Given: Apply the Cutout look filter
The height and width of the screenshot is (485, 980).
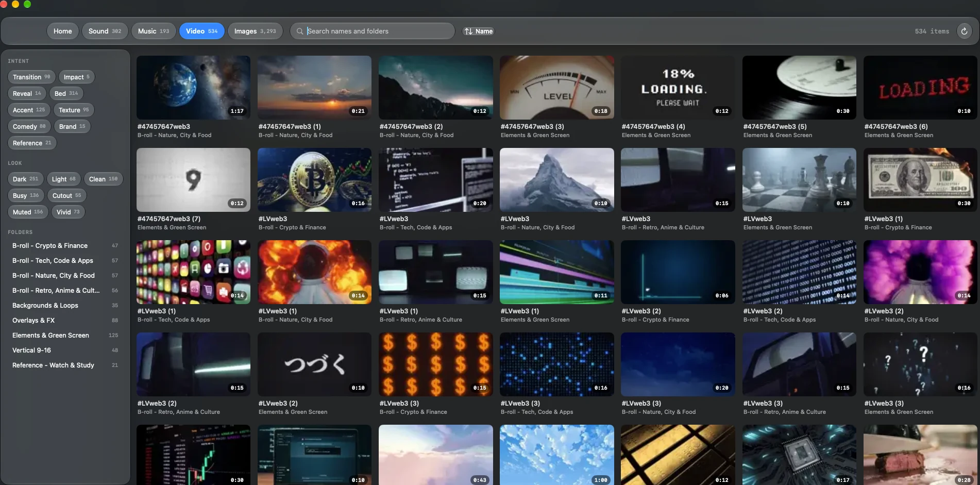Looking at the screenshot, I should [x=67, y=195].
